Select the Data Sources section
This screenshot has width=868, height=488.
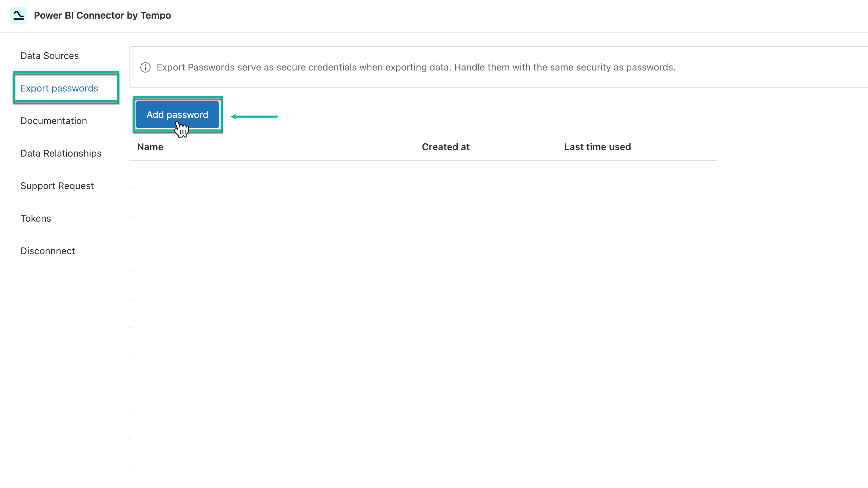(x=50, y=56)
